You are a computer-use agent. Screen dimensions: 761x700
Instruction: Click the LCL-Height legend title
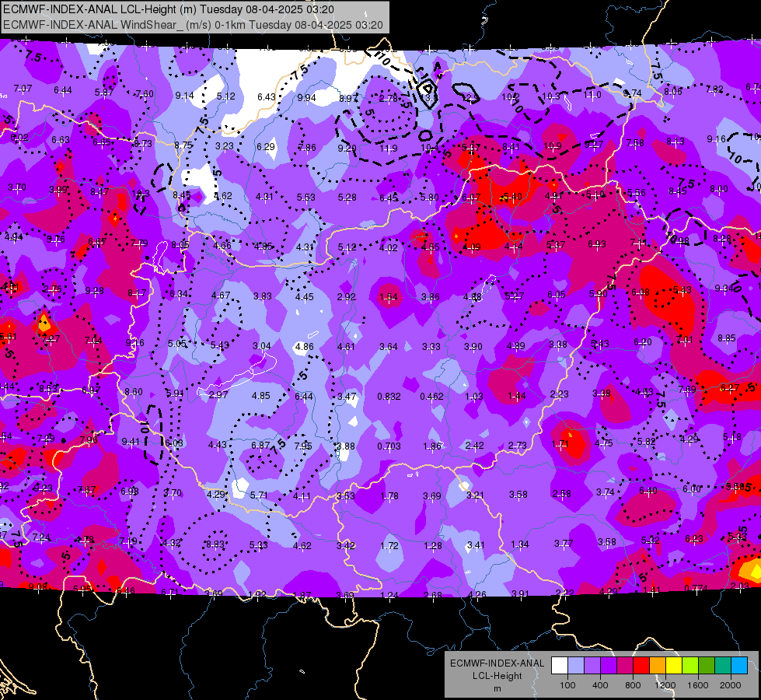(497, 676)
